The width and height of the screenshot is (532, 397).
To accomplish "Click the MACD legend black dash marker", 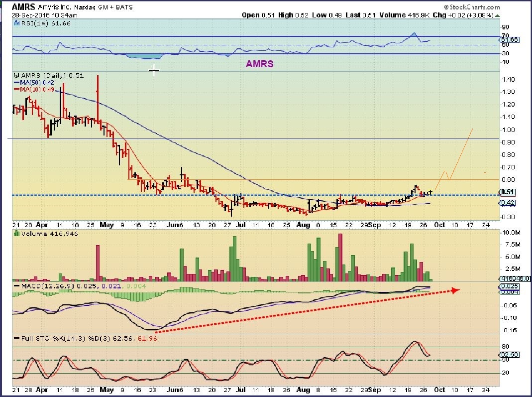I will [16, 286].
